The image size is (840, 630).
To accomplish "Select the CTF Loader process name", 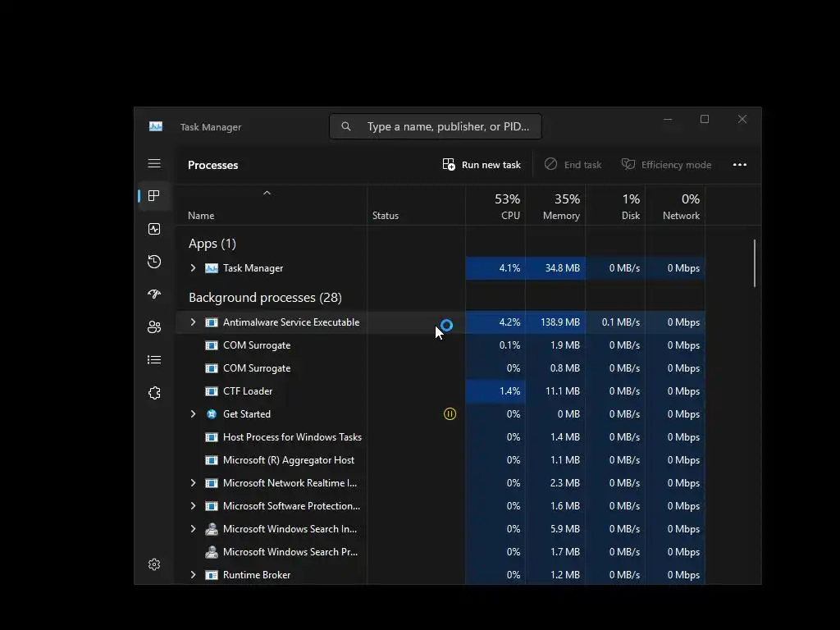I will 248,391.
